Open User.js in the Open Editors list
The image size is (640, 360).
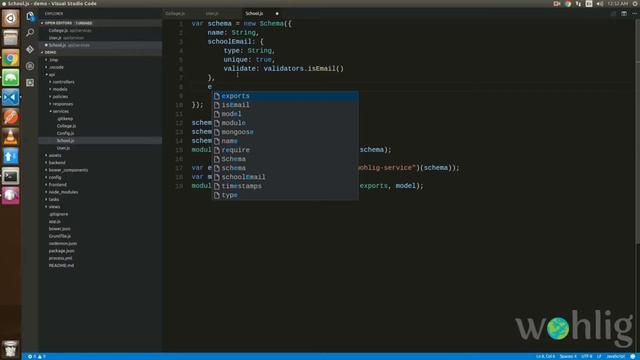100,38
